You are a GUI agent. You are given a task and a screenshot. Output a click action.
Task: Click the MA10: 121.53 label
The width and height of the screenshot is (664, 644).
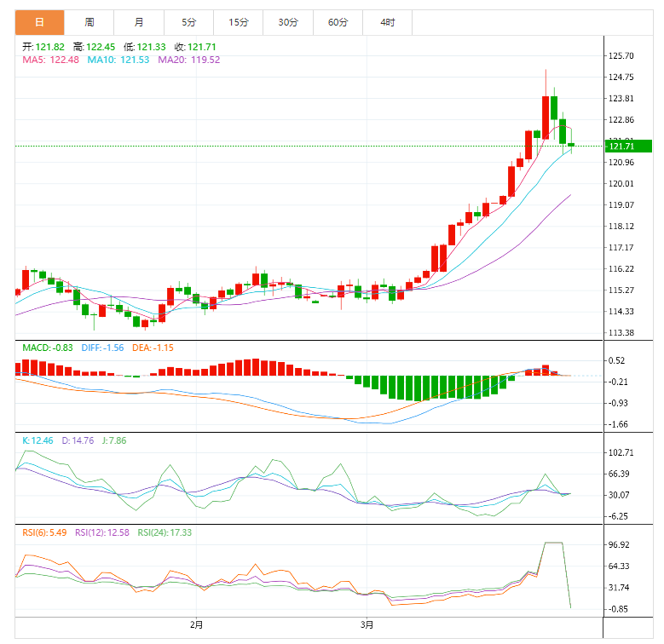pos(118,60)
